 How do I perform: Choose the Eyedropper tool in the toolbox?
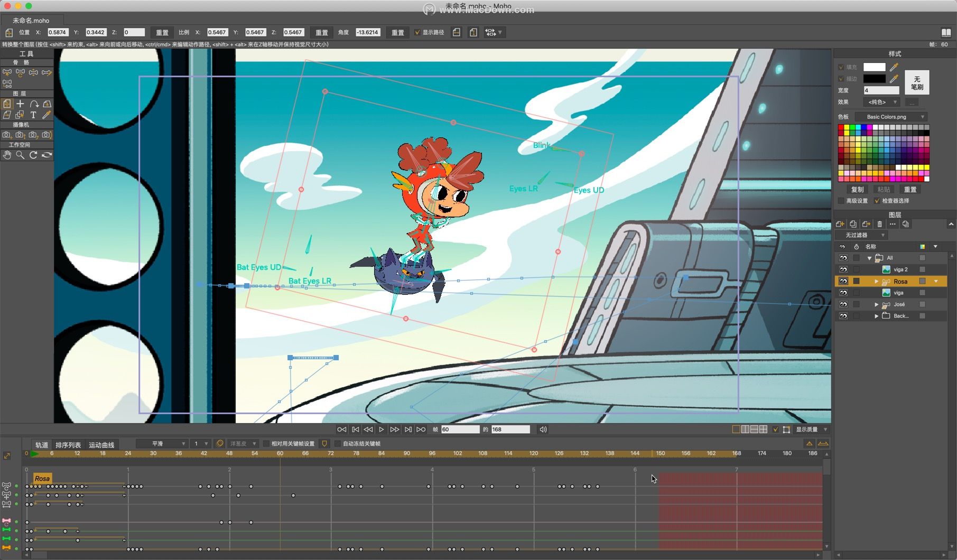pyautogui.click(x=47, y=115)
